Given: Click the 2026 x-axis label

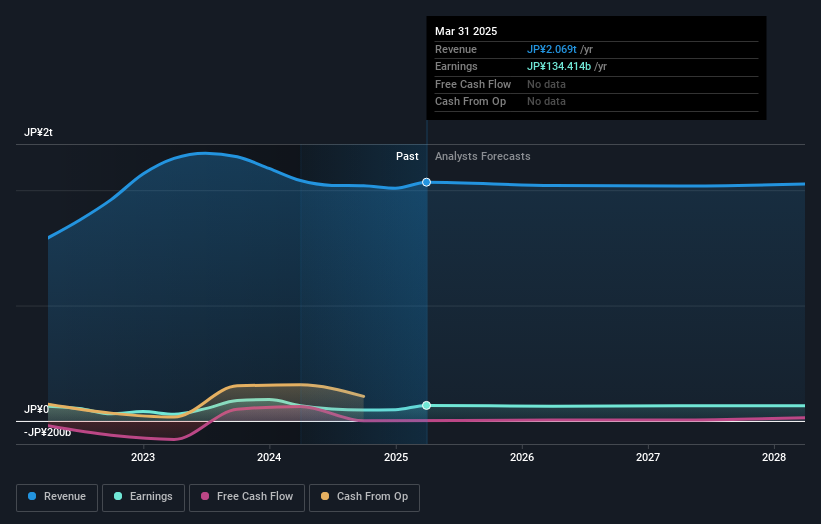Looking at the screenshot, I should pyautogui.click(x=522, y=458).
